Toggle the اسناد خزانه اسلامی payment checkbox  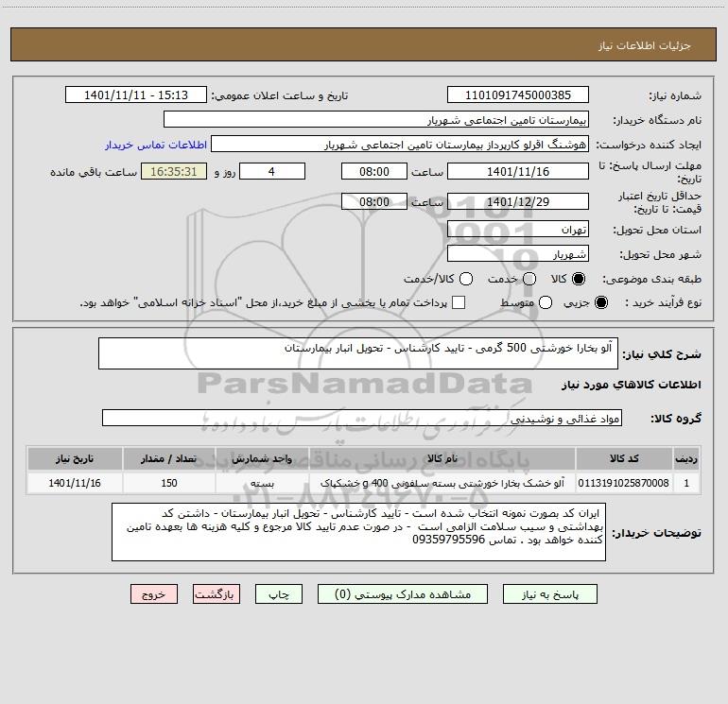point(459,302)
